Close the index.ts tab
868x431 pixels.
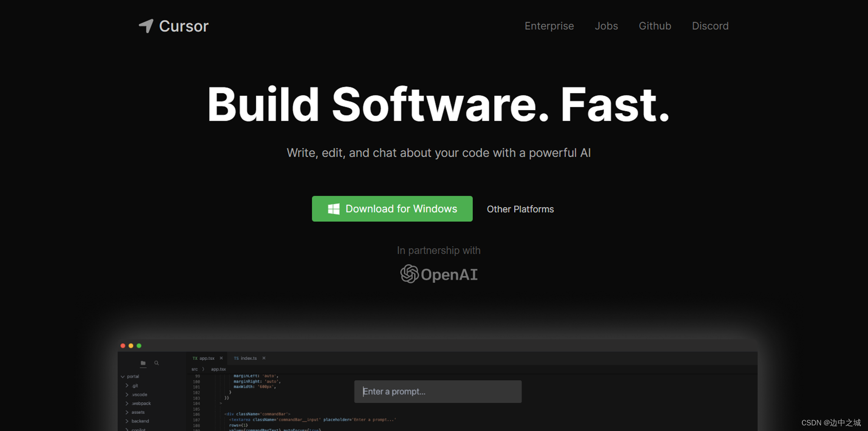click(264, 358)
